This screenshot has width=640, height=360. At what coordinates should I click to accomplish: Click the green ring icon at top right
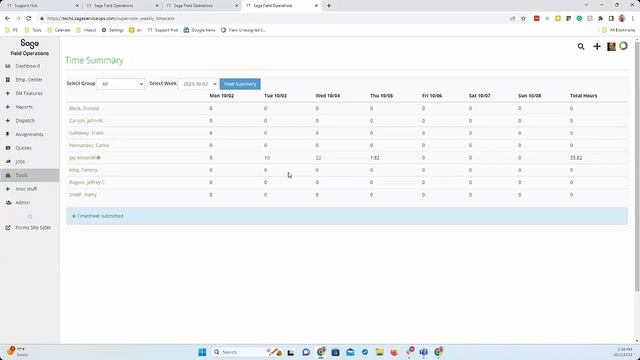623,46
